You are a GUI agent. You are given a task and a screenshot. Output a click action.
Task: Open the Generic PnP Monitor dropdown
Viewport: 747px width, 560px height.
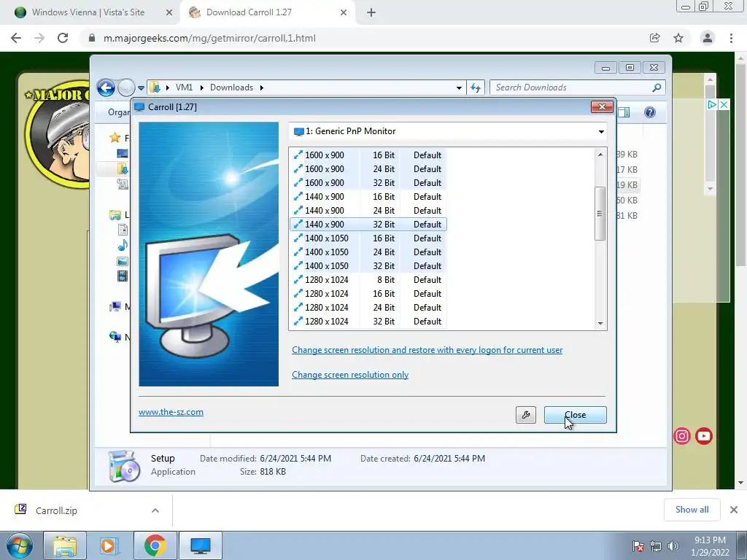(448, 131)
